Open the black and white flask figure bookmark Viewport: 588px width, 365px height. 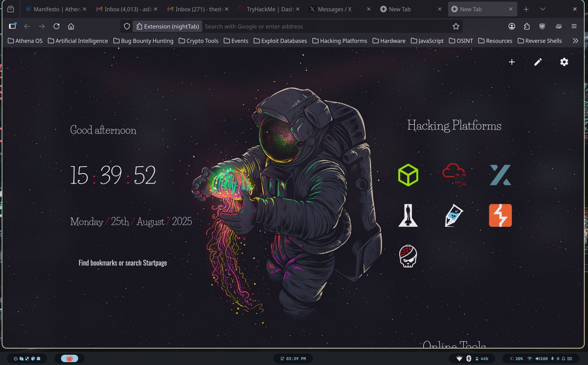pyautogui.click(x=408, y=215)
